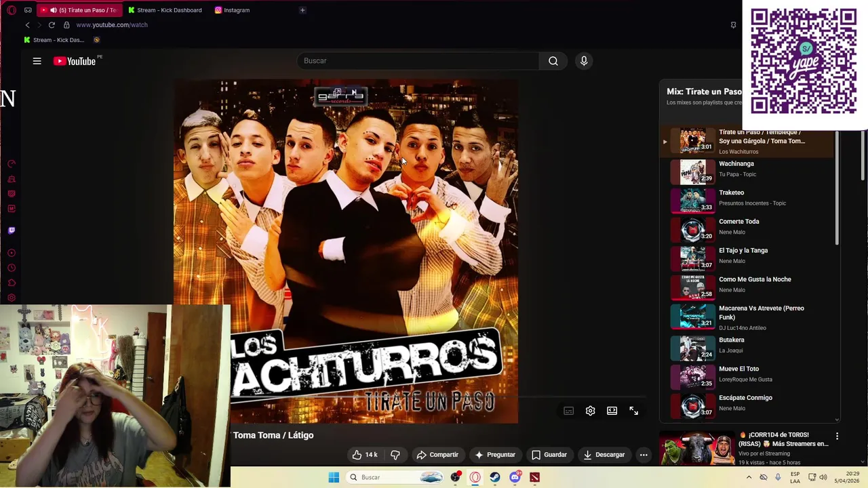Open more actions three-dot button below video
Viewport: 868px width, 488px height.
pyautogui.click(x=644, y=455)
